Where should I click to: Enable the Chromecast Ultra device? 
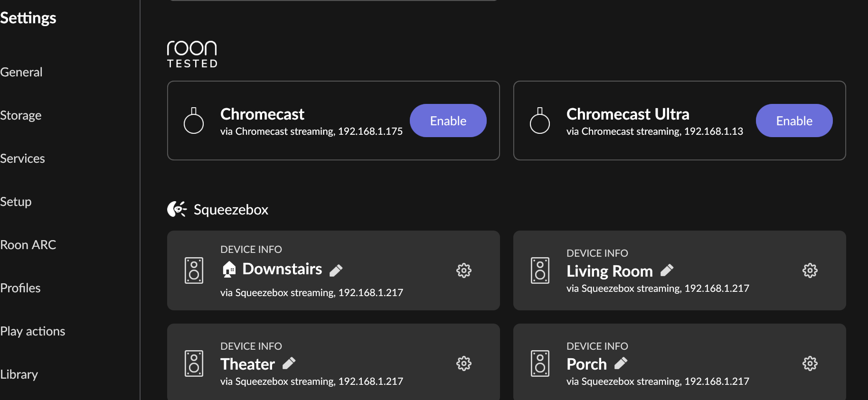tap(794, 121)
